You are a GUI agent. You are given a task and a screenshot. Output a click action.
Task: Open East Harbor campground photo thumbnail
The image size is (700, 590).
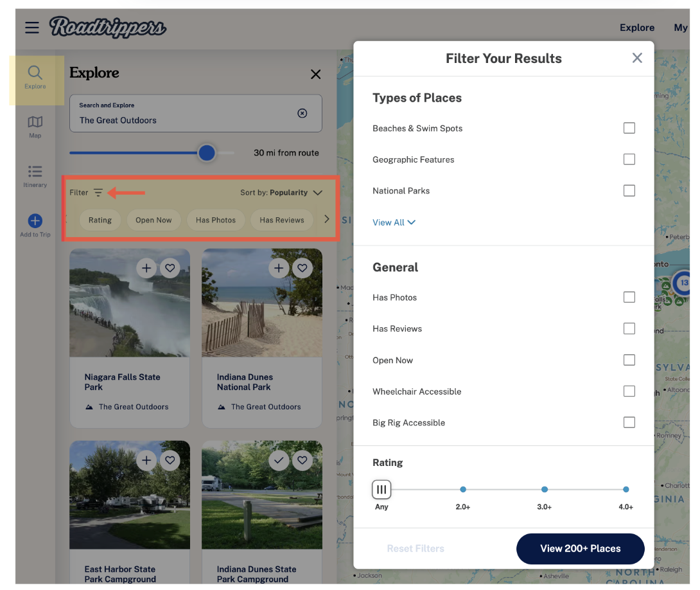coord(130,495)
